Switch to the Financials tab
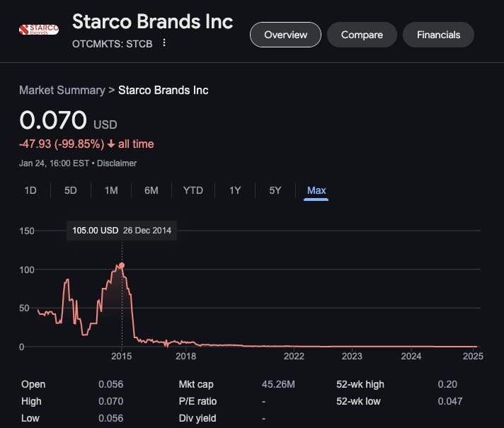The width and height of the screenshot is (504, 428). point(438,35)
